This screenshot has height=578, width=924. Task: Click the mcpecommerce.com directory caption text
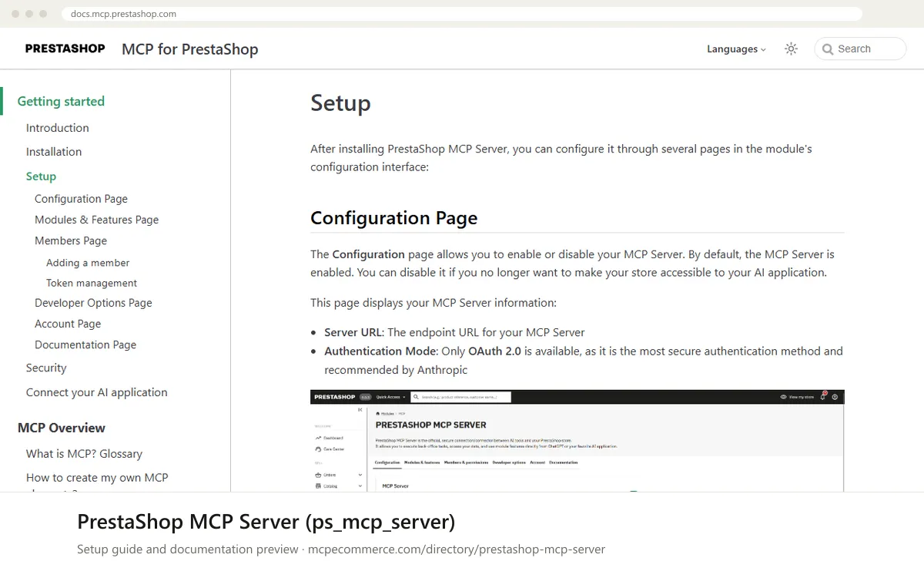(x=457, y=549)
